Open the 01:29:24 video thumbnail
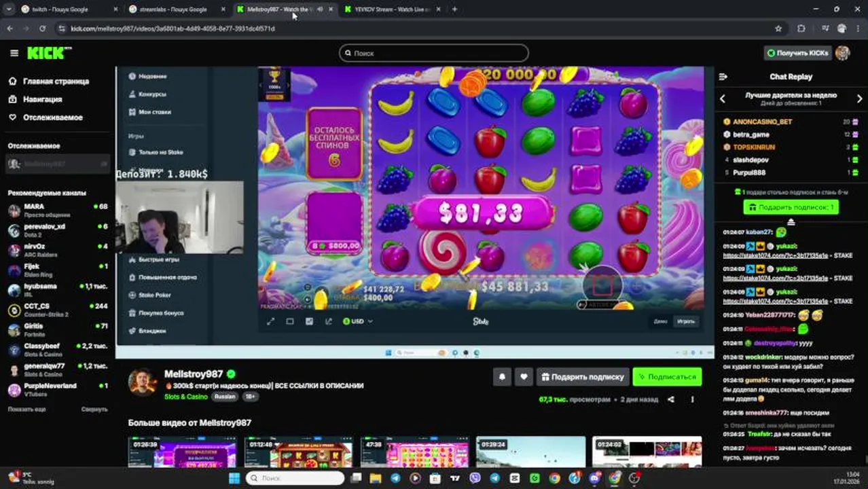 [530, 452]
